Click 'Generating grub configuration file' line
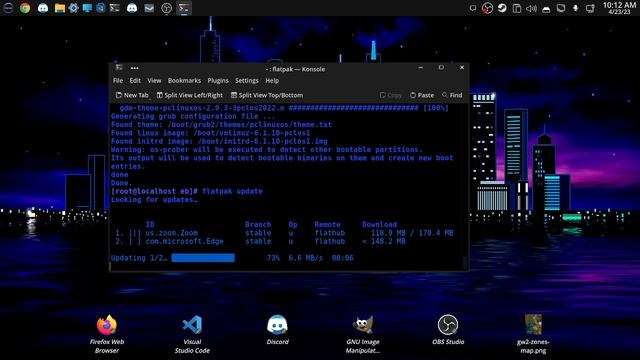Image resolution: width=640 pixels, height=360 pixels. click(x=193, y=116)
